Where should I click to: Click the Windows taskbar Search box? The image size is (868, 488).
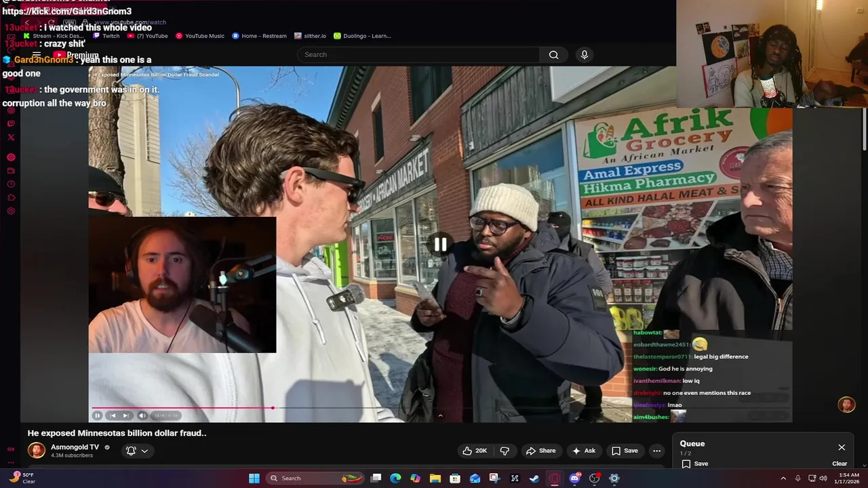tap(315, 479)
